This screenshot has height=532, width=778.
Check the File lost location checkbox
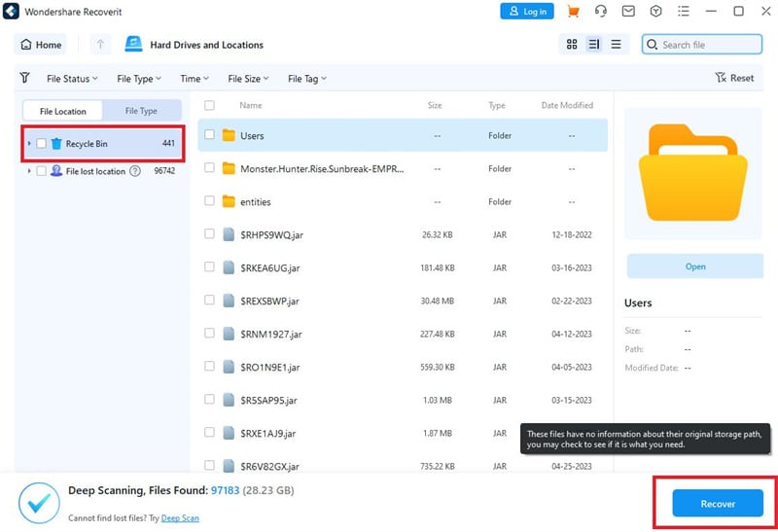tap(42, 171)
